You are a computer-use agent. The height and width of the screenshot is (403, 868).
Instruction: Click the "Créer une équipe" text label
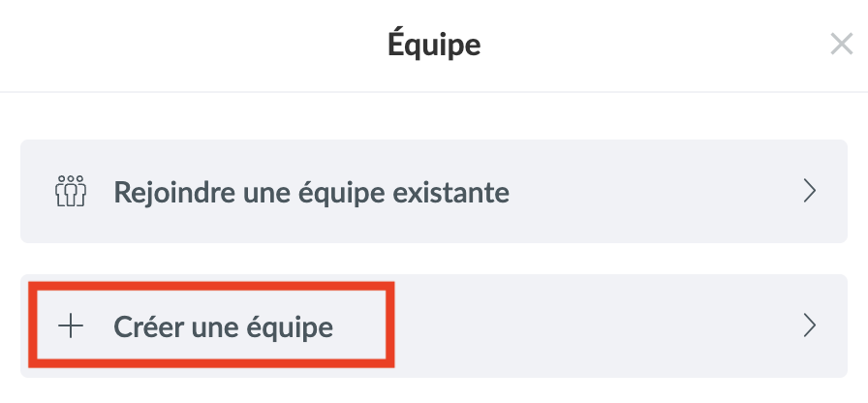pos(223,326)
